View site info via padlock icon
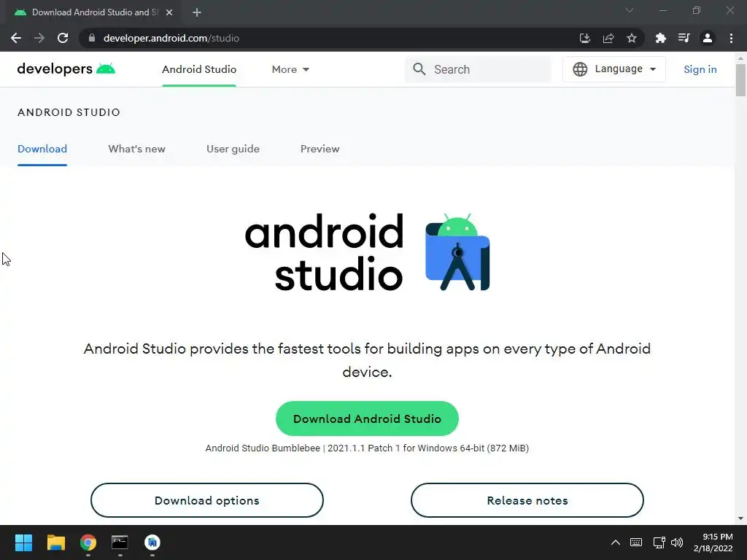Image resolution: width=747 pixels, height=560 pixels. click(92, 38)
